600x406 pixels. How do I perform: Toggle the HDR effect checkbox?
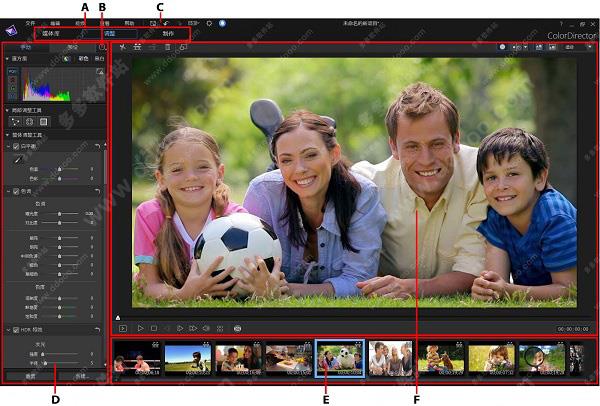(16, 329)
